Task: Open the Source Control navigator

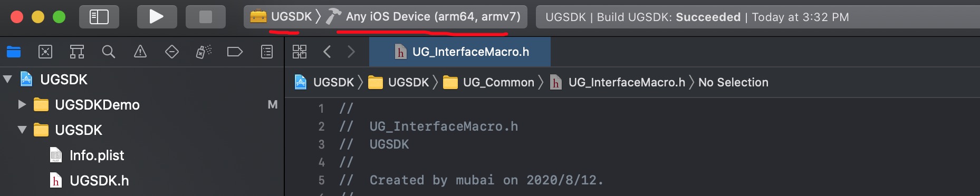Action: tap(45, 52)
